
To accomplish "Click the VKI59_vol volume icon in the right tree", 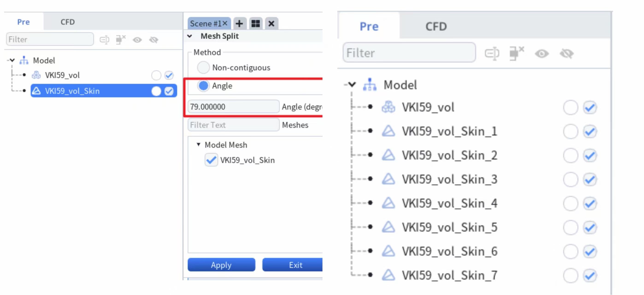I will (388, 107).
